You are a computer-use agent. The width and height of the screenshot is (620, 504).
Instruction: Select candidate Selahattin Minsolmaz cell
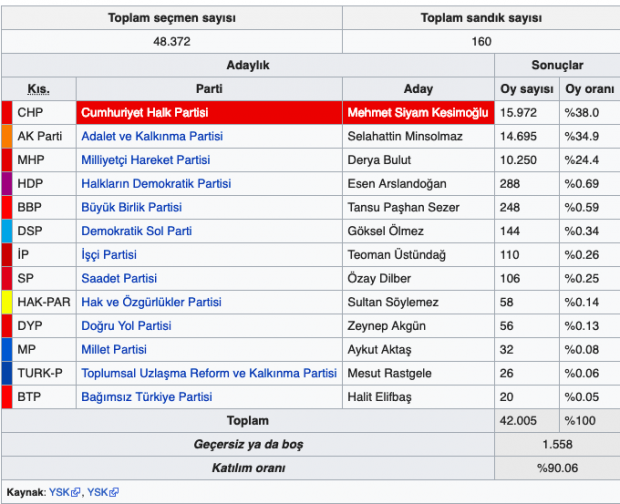pyautogui.click(x=418, y=136)
